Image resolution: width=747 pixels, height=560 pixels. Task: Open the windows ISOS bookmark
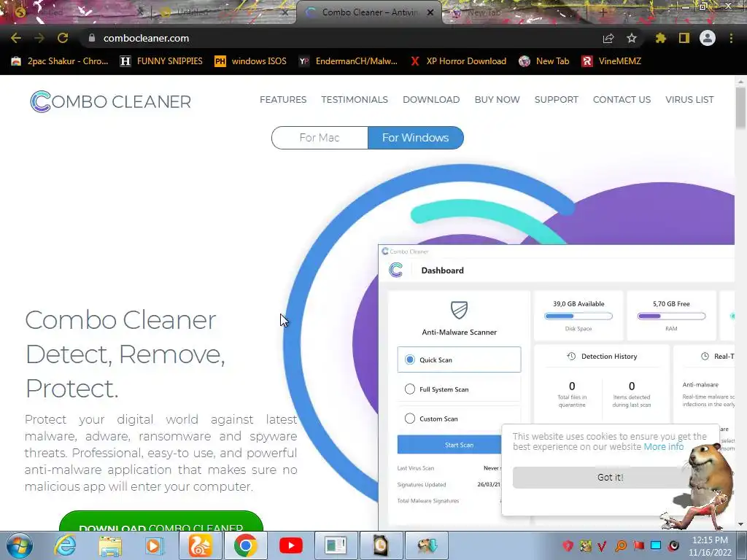[x=251, y=61]
